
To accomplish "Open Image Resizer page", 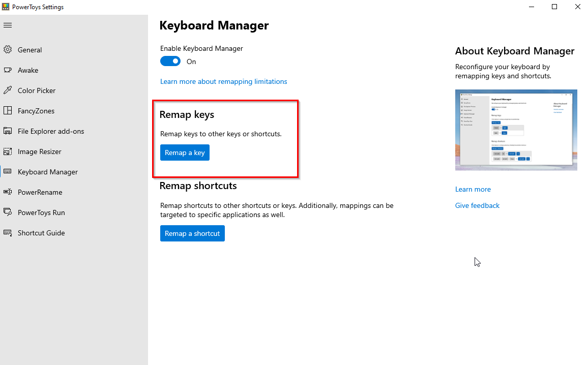I will [x=74, y=151].
